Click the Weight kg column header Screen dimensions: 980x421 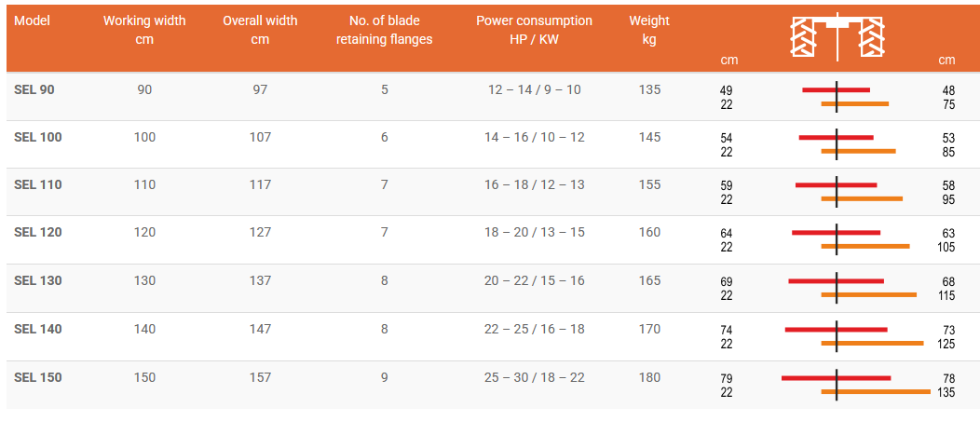pyautogui.click(x=649, y=30)
